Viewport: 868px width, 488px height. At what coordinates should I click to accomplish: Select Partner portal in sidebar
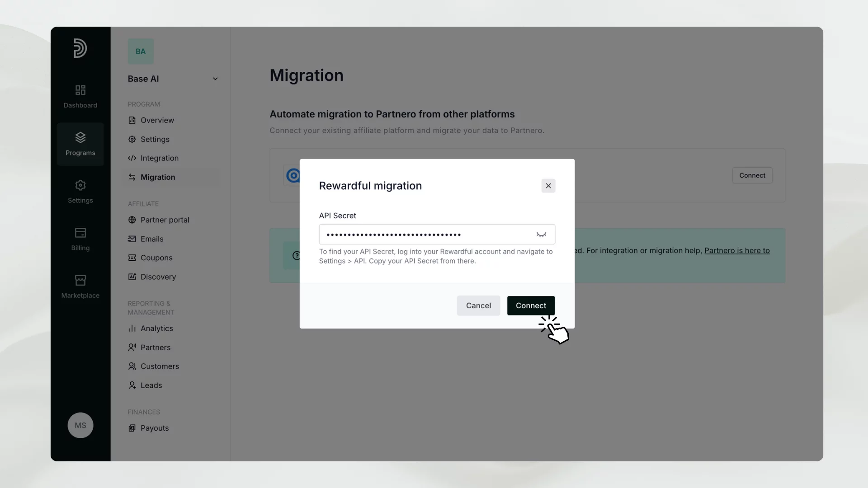165,220
